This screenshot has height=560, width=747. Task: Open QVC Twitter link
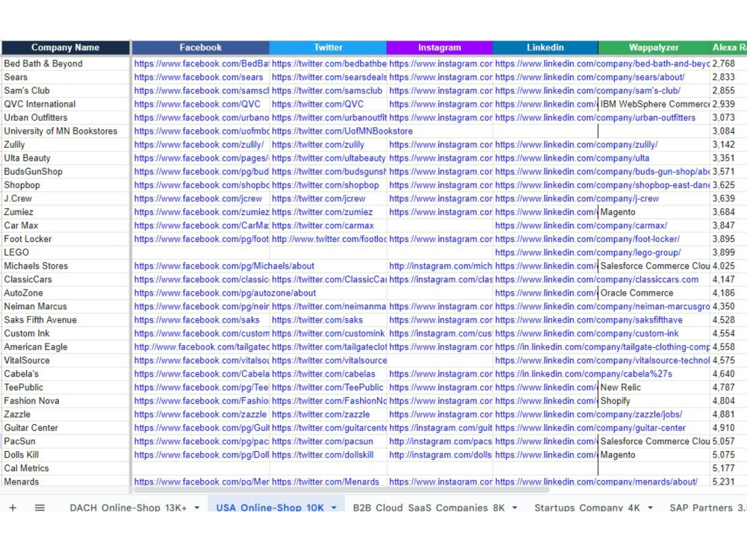point(317,105)
